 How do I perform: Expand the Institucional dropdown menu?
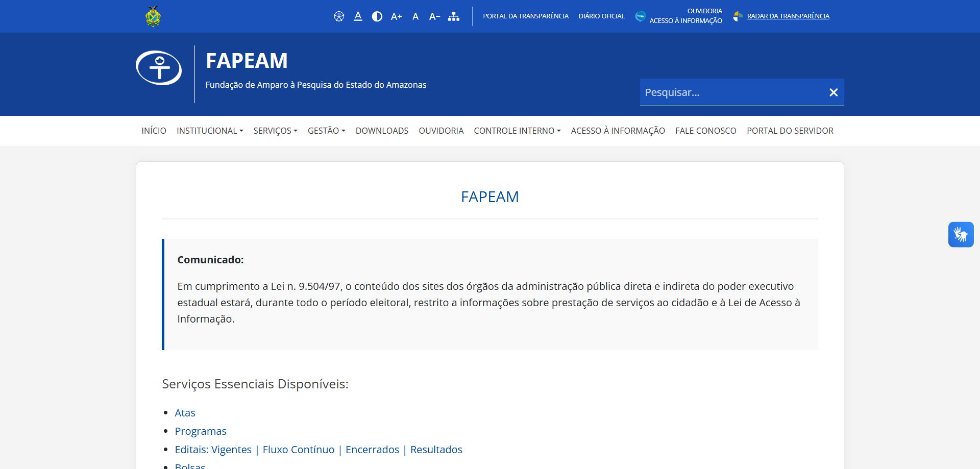coord(210,131)
